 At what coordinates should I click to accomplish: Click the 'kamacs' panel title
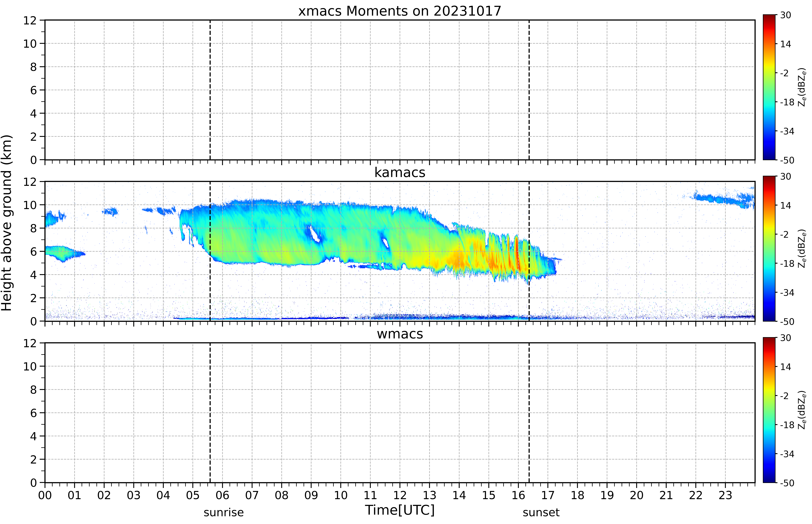click(x=400, y=172)
